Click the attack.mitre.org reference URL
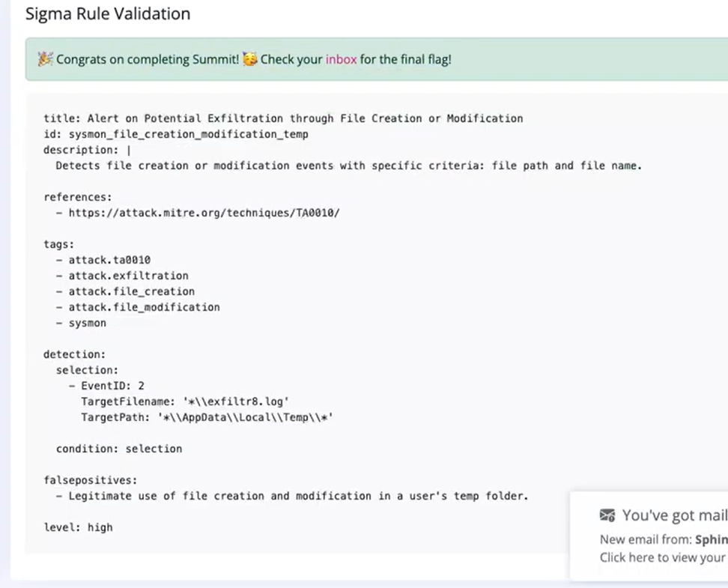Viewport: 728px width, 588px height. [204, 213]
